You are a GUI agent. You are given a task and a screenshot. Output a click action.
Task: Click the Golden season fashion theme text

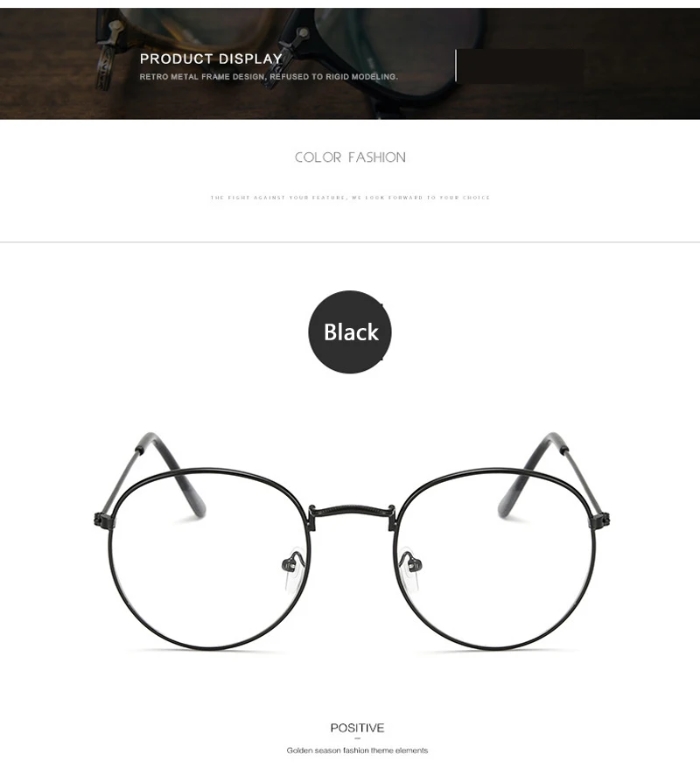pos(357,751)
